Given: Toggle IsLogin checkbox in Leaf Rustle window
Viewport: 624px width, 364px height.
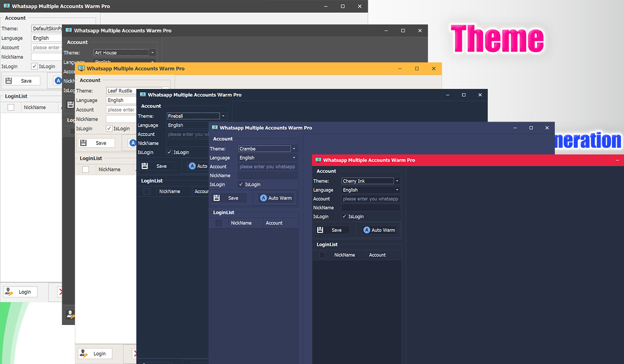Looking at the screenshot, I should [109, 128].
